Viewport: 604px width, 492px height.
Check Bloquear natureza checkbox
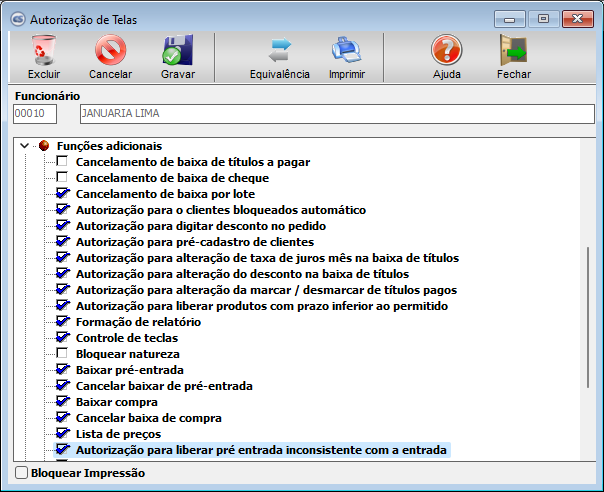pyautogui.click(x=63, y=354)
